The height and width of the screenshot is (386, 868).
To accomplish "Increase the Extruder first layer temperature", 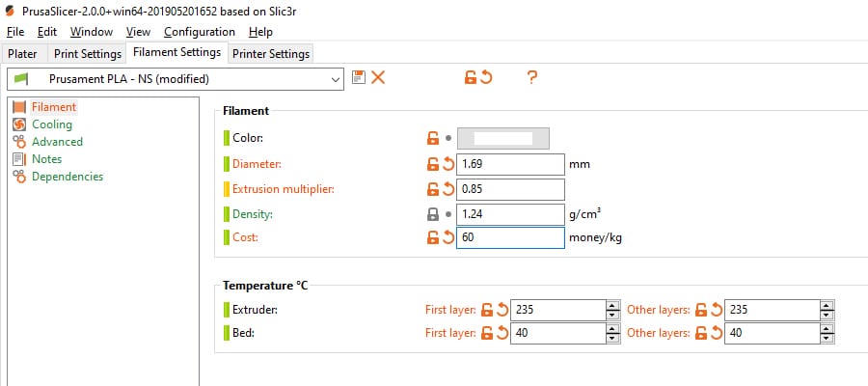I will [611, 305].
